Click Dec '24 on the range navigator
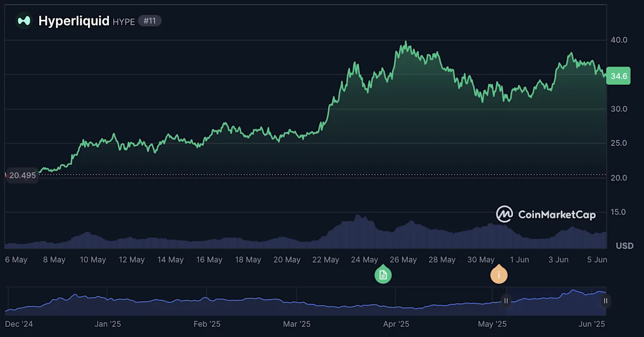The width and height of the screenshot is (644, 337). (19, 324)
